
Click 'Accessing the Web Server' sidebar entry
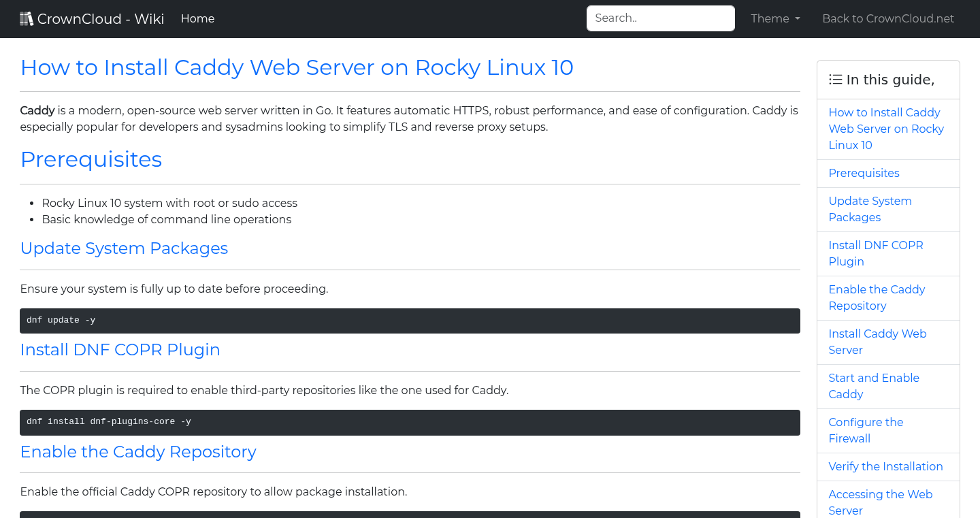[x=880, y=502]
